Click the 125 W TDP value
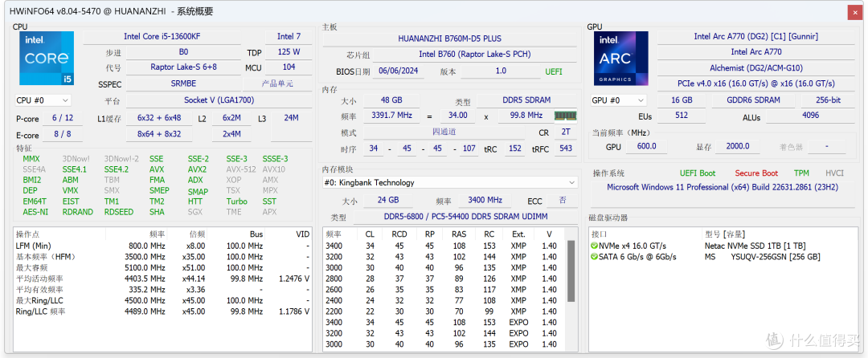 289,52
